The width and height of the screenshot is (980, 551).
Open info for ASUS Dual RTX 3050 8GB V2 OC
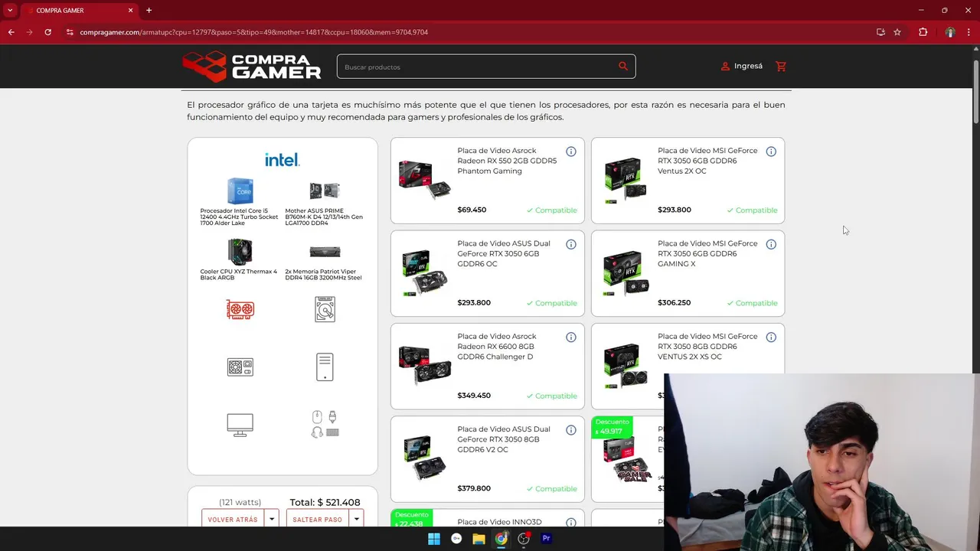[571, 430]
